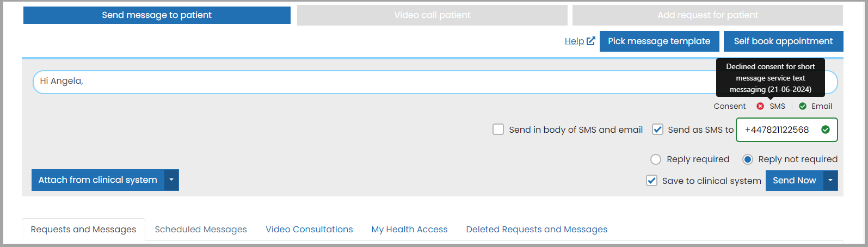Viewport: 868px width, 247px height.
Task: Expand the Attach from clinical system dropdown arrow
Action: [x=171, y=180]
